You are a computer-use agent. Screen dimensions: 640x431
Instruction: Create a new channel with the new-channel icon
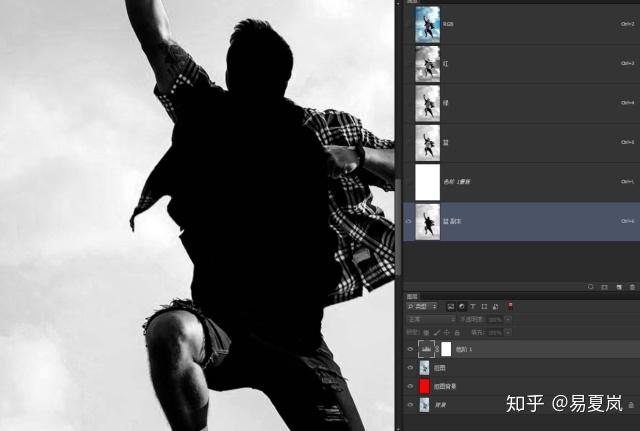619,287
